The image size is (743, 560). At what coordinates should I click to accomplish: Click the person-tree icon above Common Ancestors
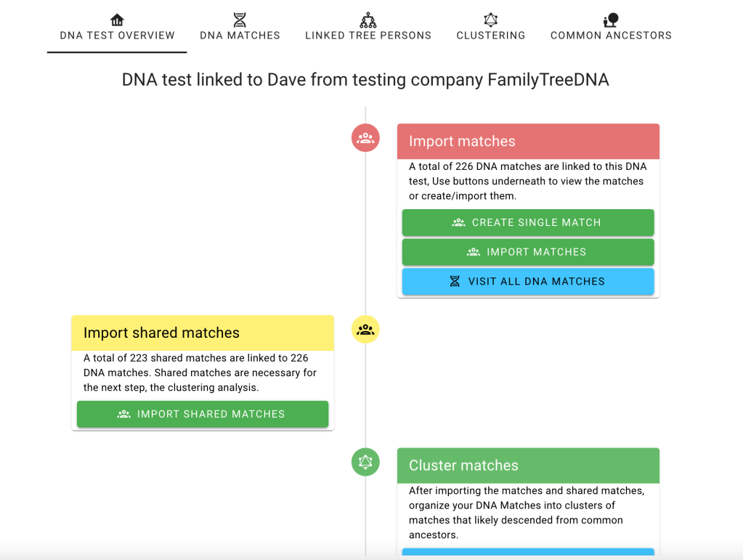click(x=611, y=20)
